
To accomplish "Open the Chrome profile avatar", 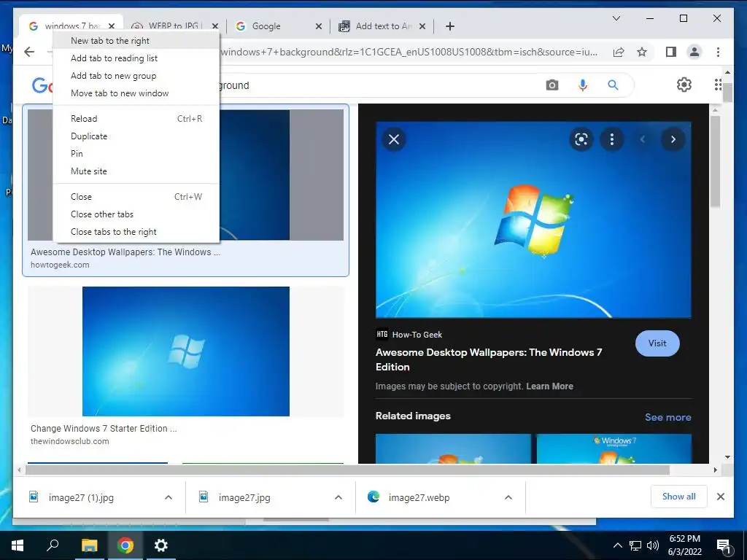I will point(694,52).
